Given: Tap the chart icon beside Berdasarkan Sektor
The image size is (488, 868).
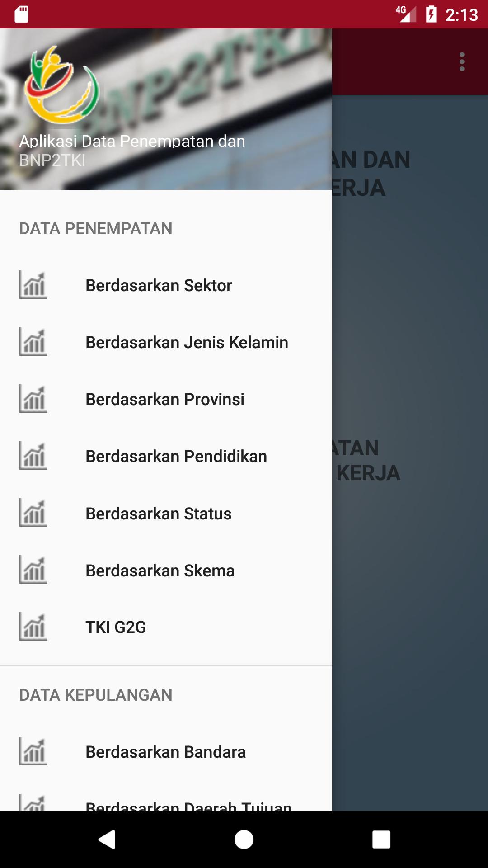Looking at the screenshot, I should (x=33, y=285).
